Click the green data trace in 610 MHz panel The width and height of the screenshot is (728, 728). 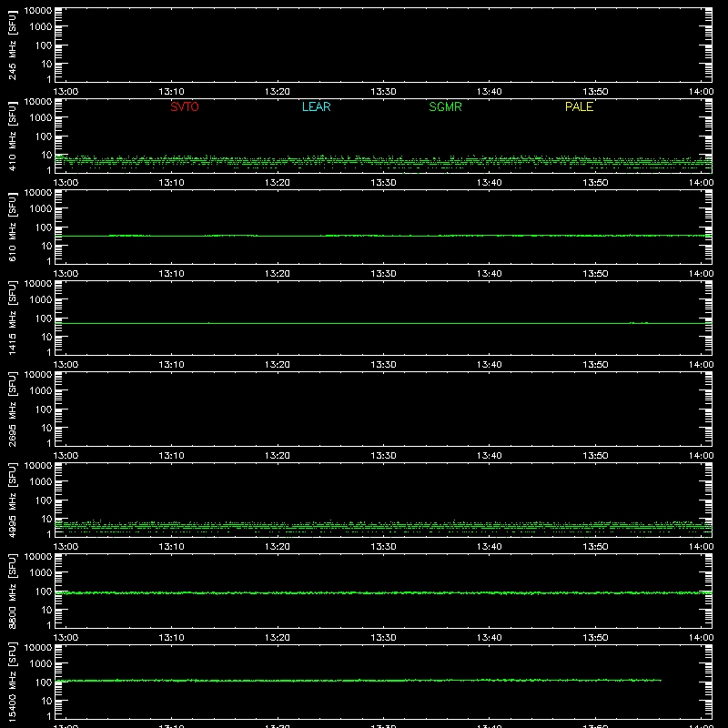[x=383, y=236]
